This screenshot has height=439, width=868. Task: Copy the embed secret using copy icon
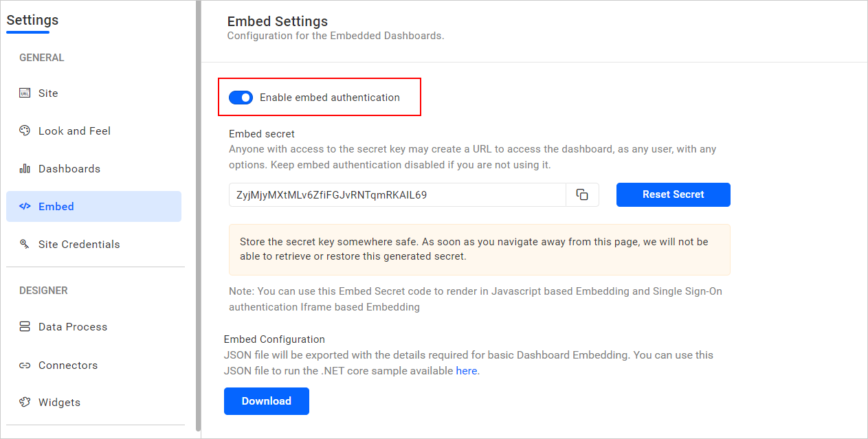pyautogui.click(x=582, y=194)
